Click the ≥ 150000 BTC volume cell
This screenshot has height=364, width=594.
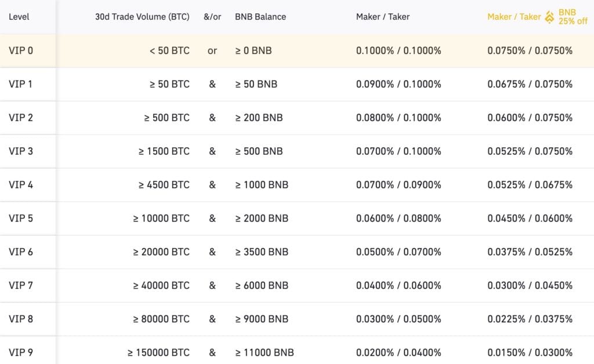[x=158, y=352]
